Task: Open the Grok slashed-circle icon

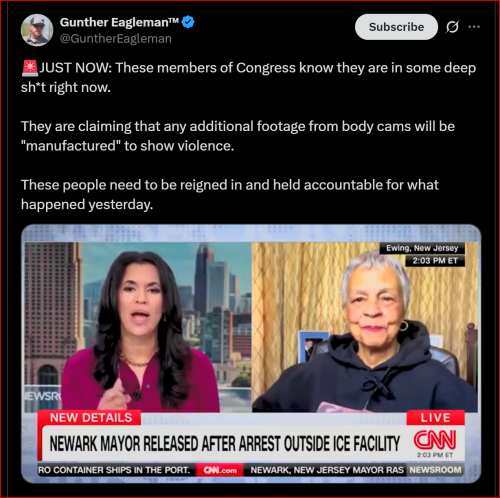Action: 452,27
